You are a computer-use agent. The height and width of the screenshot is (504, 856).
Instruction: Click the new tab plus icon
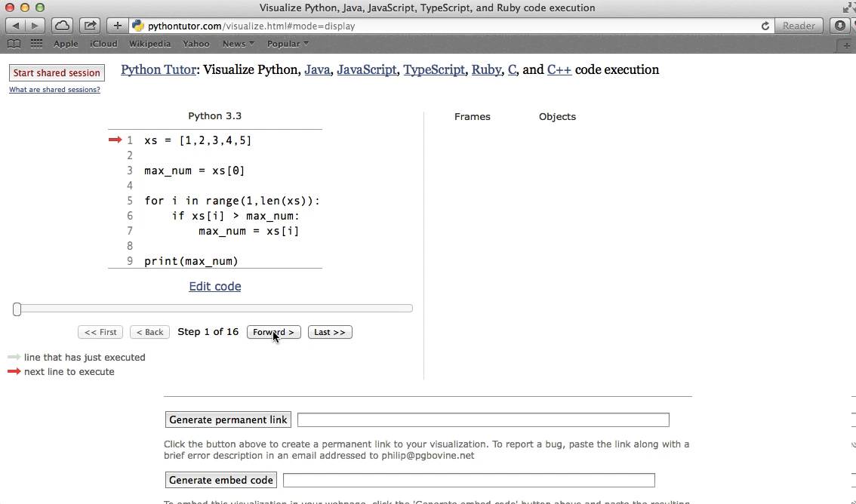(846, 46)
